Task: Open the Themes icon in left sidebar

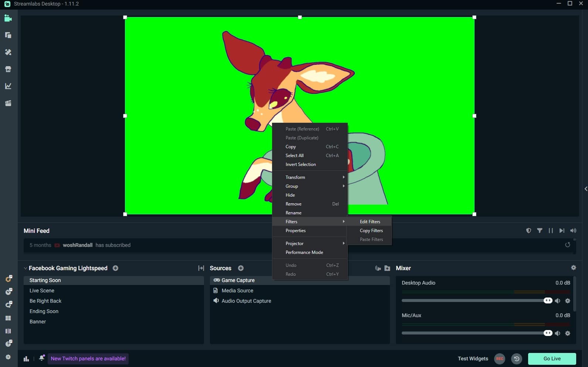Action: (x=8, y=52)
